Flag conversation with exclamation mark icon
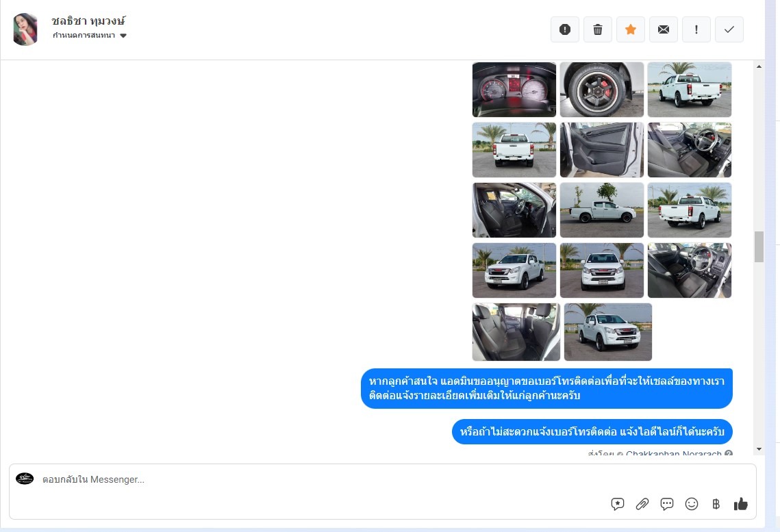780x532 pixels. [x=696, y=29]
